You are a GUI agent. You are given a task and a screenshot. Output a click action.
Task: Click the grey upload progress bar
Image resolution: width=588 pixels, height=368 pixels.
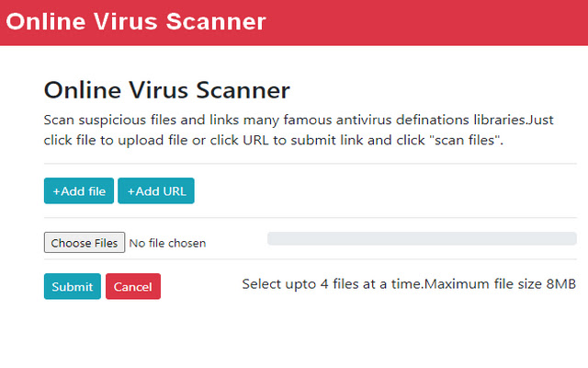pyautogui.click(x=421, y=238)
